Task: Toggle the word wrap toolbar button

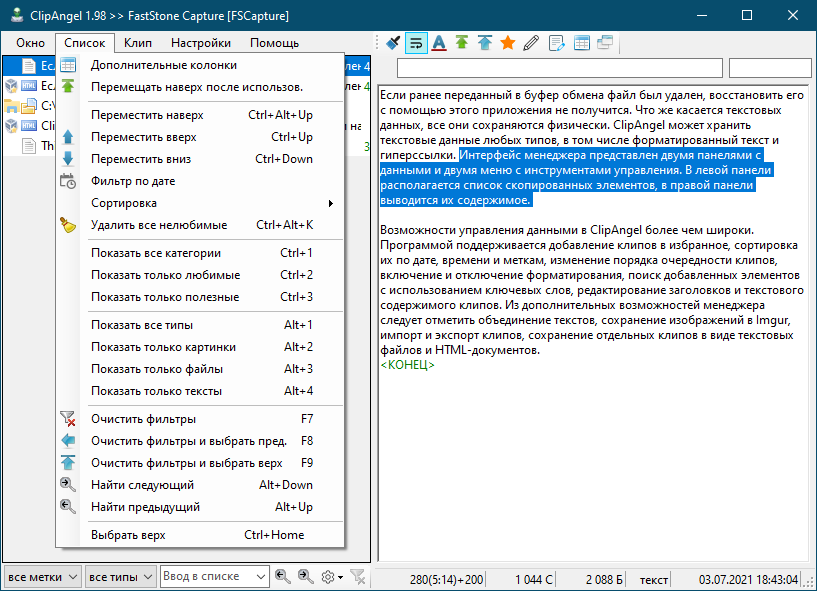Action: tap(416, 43)
